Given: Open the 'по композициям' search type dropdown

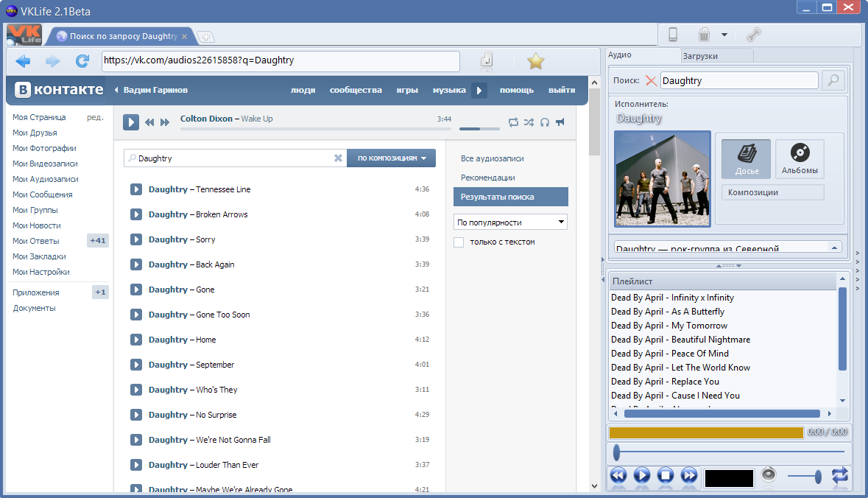Looking at the screenshot, I should coord(392,158).
